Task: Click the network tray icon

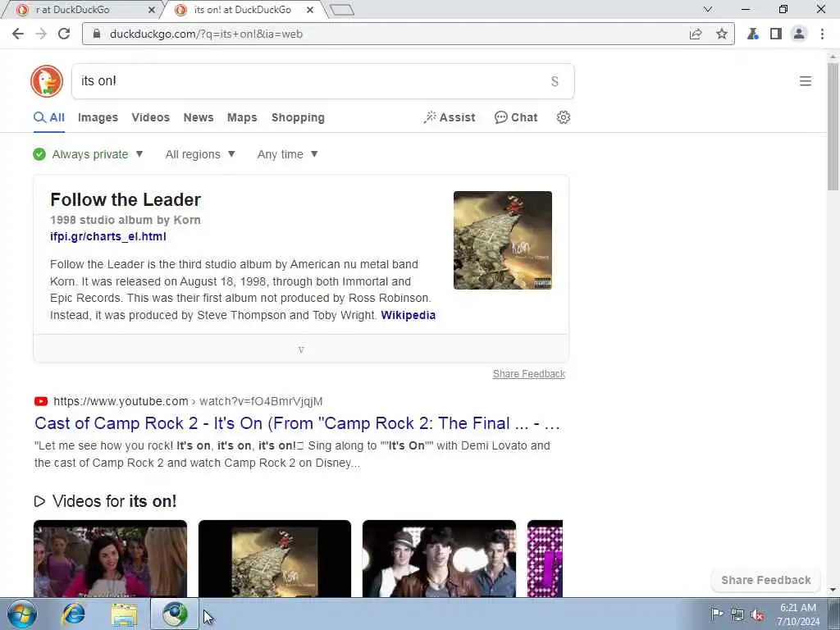Action: 737,615
